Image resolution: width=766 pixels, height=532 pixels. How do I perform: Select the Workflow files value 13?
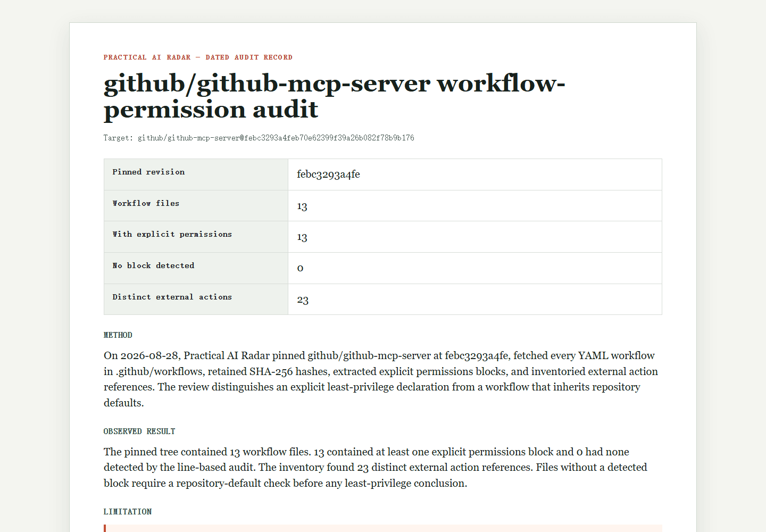[x=302, y=206]
